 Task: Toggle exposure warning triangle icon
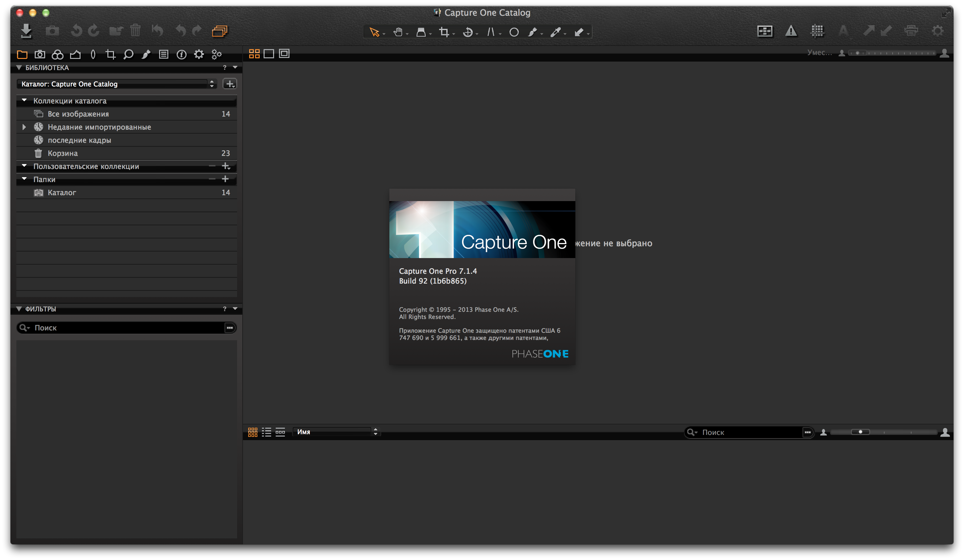click(x=791, y=31)
